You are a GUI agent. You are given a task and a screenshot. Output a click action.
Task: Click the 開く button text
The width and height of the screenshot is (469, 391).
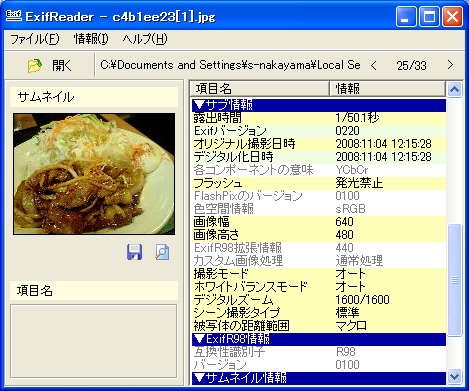[62, 66]
